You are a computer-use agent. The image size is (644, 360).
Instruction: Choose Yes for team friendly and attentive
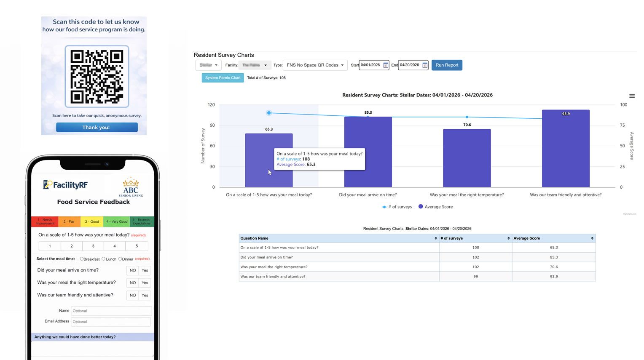(x=145, y=295)
